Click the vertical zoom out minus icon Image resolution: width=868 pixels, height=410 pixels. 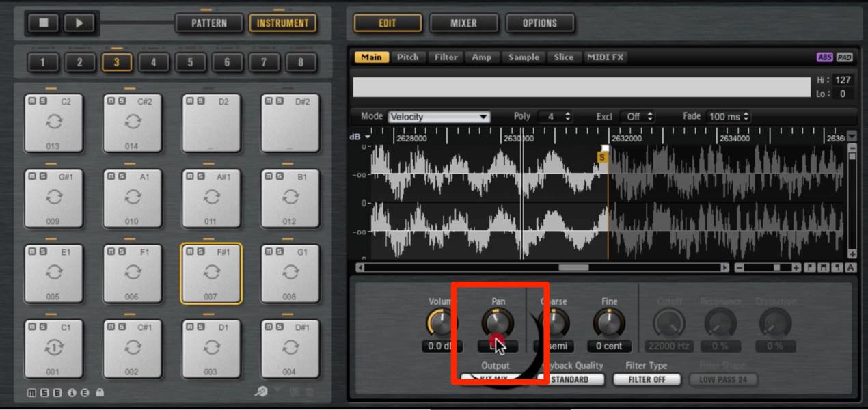coord(852,147)
